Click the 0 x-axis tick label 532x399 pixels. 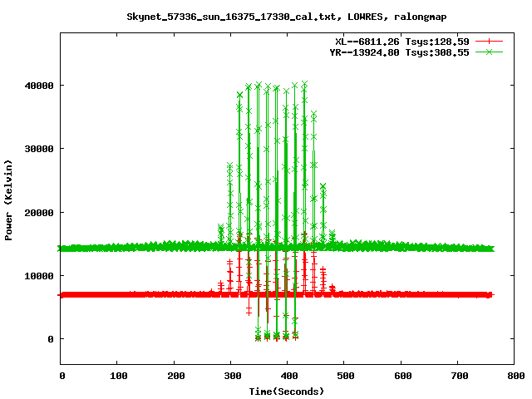[62, 376]
